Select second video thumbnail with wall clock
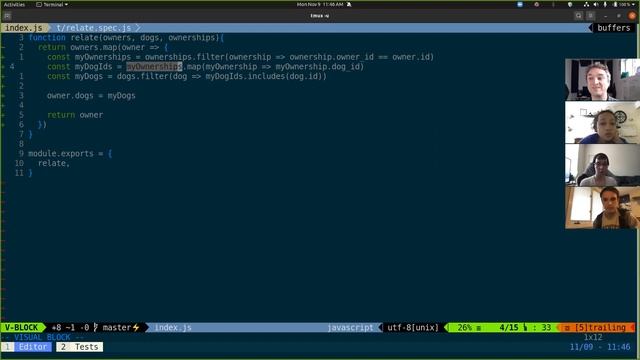640x360 pixels. click(602, 122)
